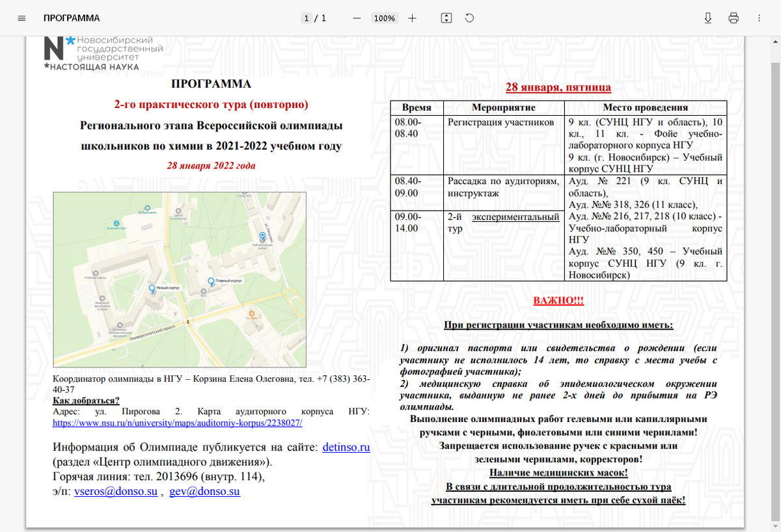Open the more actions three-dot menu

[x=759, y=18]
